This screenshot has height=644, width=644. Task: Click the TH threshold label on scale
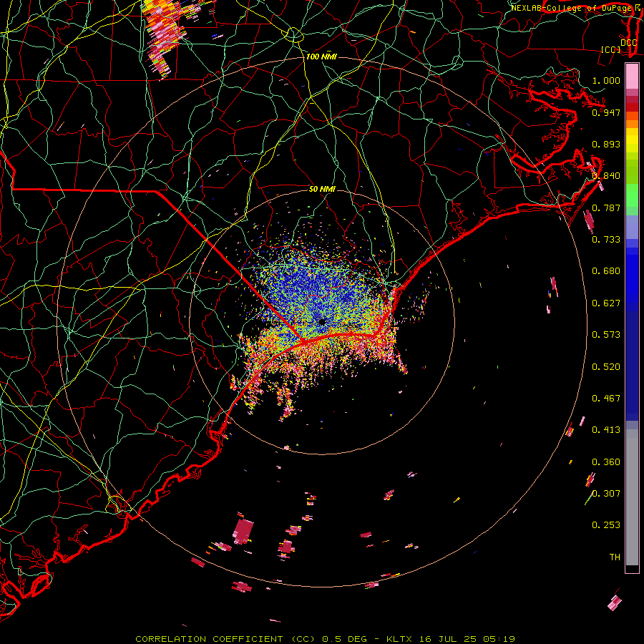pos(615,557)
